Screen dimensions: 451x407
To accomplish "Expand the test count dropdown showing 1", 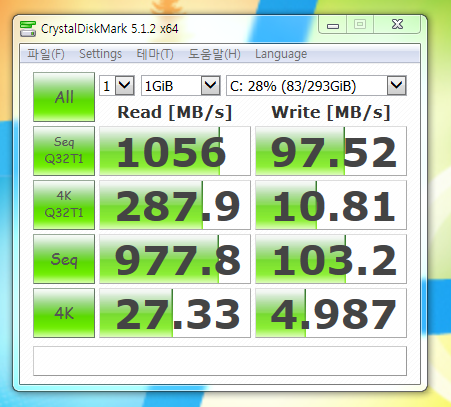I will [117, 86].
